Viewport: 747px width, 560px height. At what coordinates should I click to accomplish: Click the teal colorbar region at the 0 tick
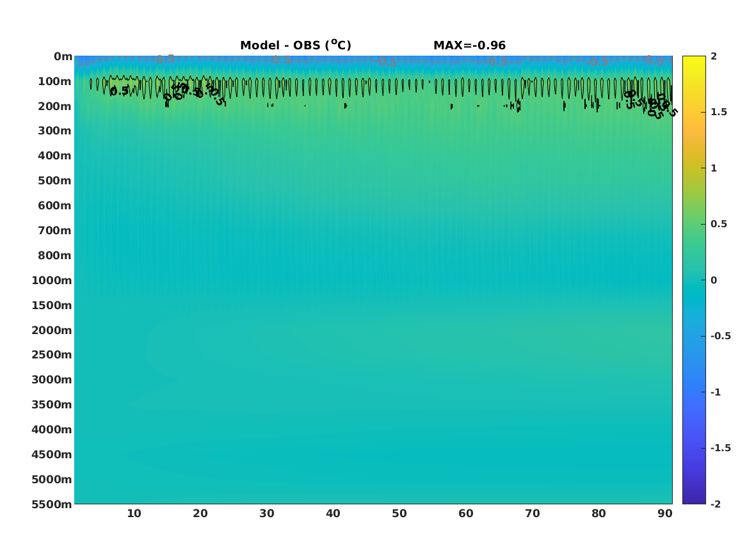pos(694,280)
